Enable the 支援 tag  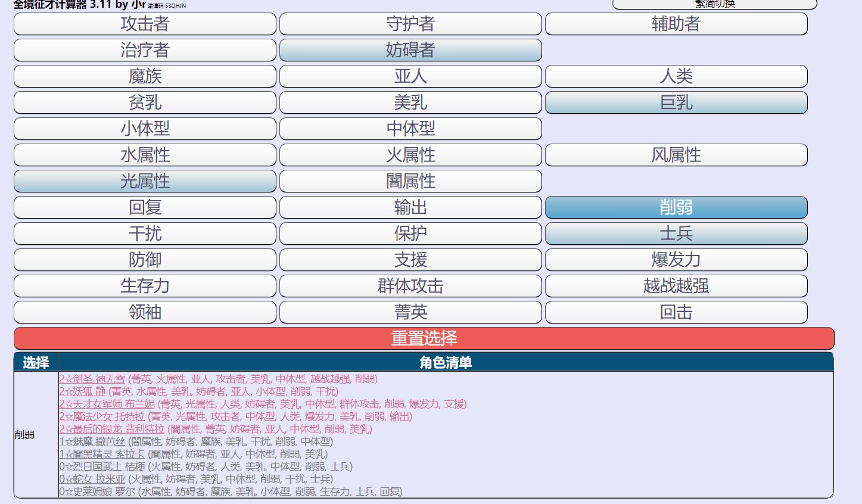[410, 260]
